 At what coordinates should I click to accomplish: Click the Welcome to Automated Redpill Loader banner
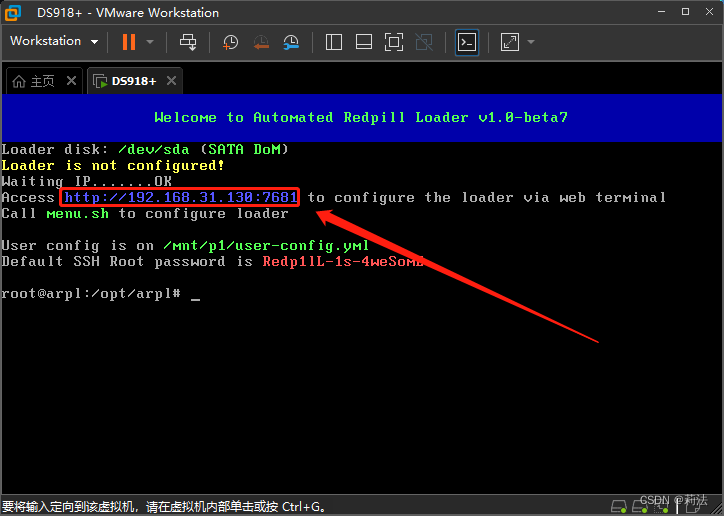pyautogui.click(x=361, y=118)
